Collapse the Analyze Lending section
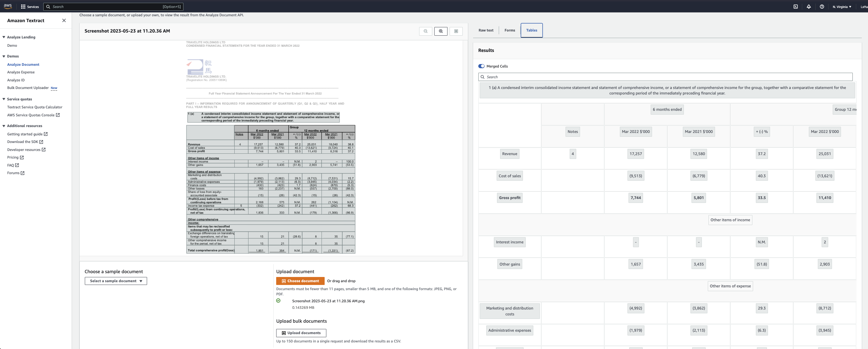The height and width of the screenshot is (349, 868). [x=4, y=37]
